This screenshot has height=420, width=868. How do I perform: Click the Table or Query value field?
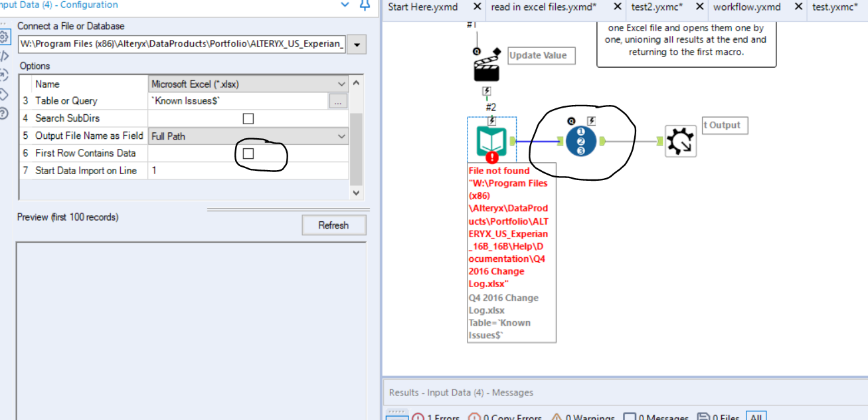238,102
